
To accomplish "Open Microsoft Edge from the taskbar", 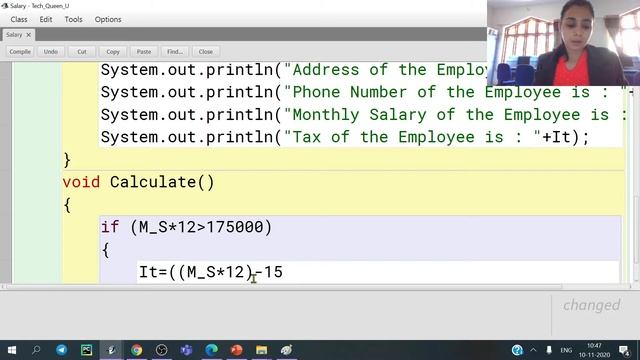I will click(x=211, y=350).
